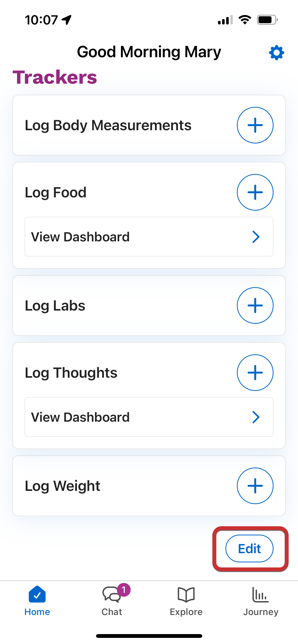Viewport: 298px width, 644px height.
Task: Select the Home tab
Action: pos(37,600)
